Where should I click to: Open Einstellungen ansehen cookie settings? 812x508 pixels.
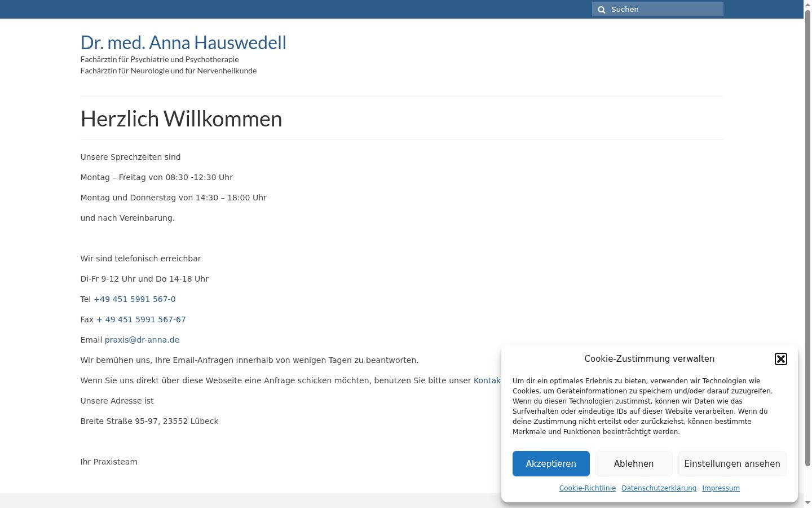[x=732, y=463]
